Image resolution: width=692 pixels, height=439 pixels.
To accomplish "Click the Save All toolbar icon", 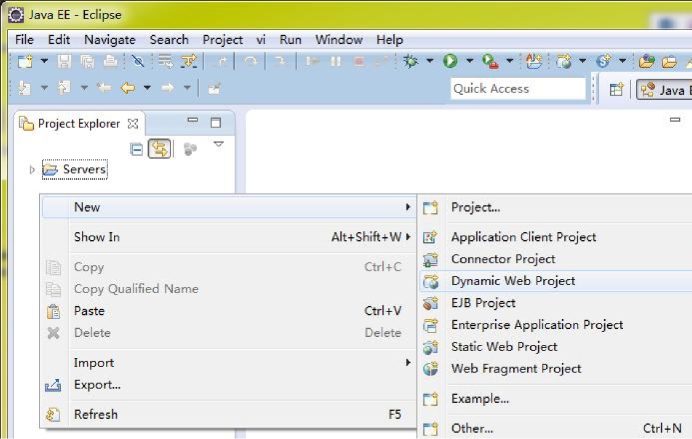I will pos(87,61).
